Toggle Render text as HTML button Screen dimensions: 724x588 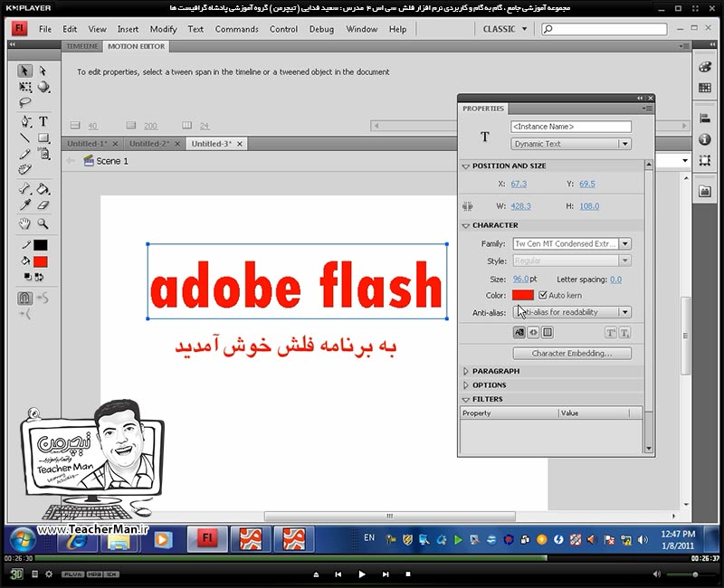point(533,332)
